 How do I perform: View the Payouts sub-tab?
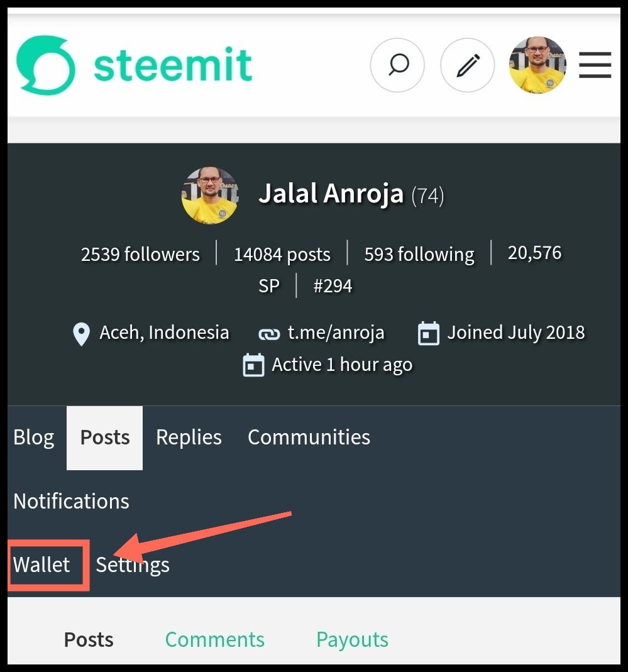coord(352,640)
